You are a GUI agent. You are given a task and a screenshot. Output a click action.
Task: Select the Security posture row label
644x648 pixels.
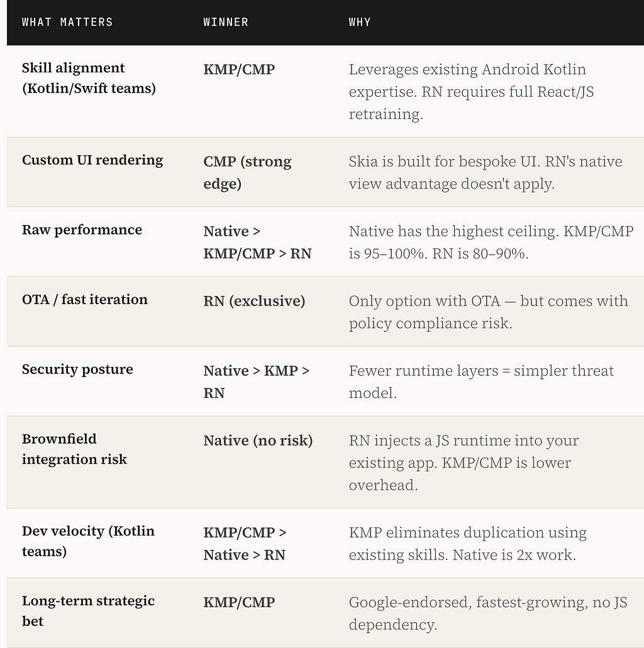tap(77, 370)
